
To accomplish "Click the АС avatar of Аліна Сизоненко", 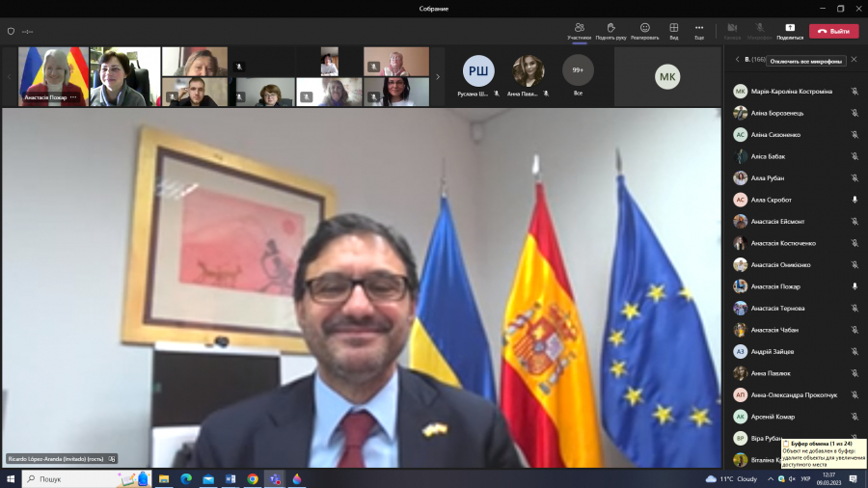I will point(740,134).
